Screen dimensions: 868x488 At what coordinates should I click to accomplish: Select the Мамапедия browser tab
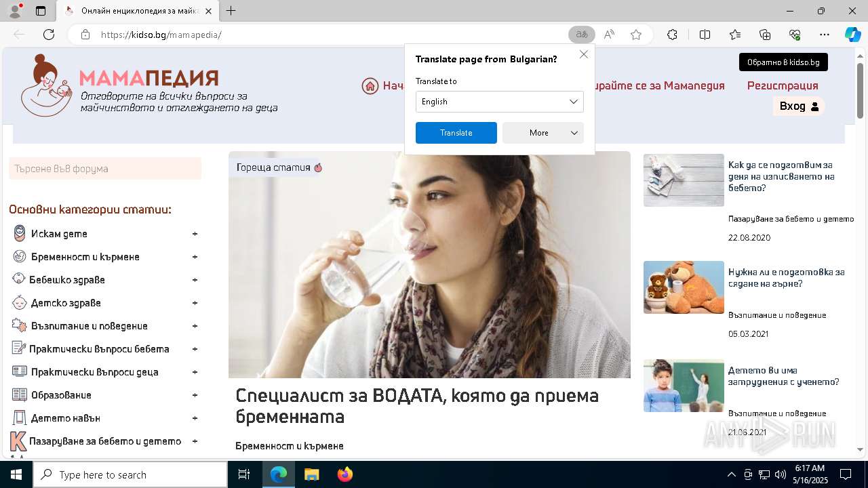[x=137, y=11]
